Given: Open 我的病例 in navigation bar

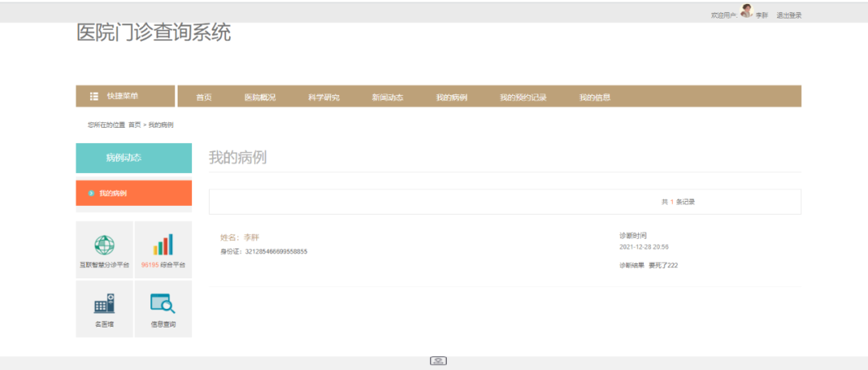Looking at the screenshot, I should coord(452,97).
